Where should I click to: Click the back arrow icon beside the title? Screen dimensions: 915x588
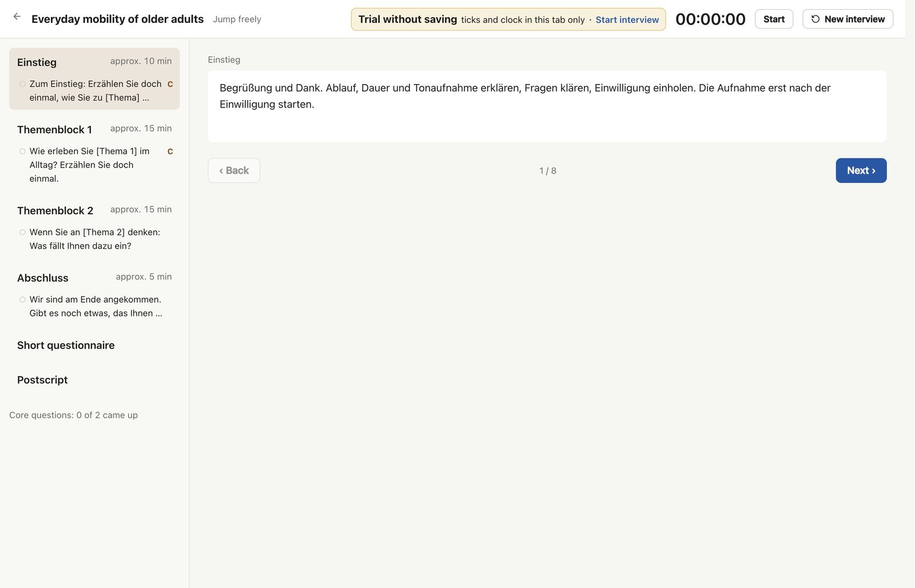[x=17, y=17]
